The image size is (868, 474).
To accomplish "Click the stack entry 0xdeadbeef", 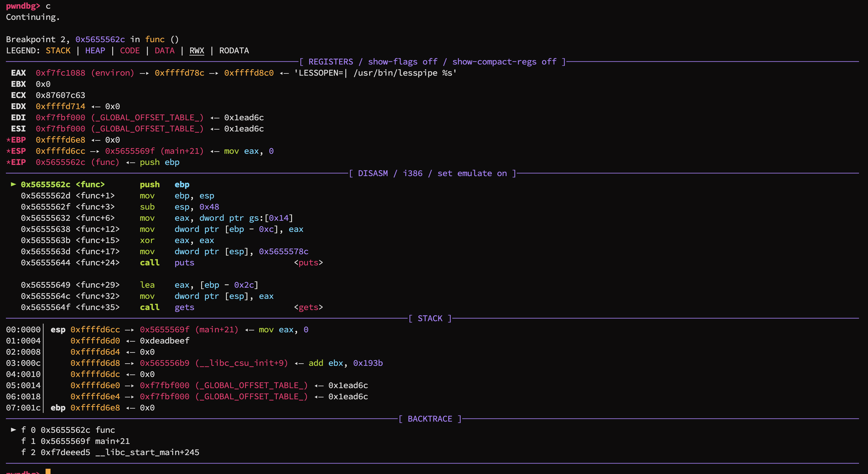I will pos(164,341).
